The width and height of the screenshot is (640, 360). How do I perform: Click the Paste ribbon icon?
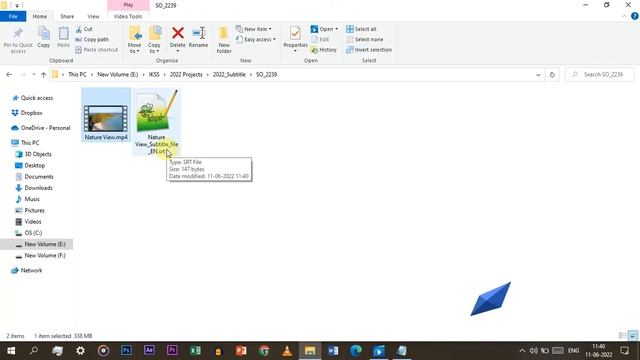[63, 34]
